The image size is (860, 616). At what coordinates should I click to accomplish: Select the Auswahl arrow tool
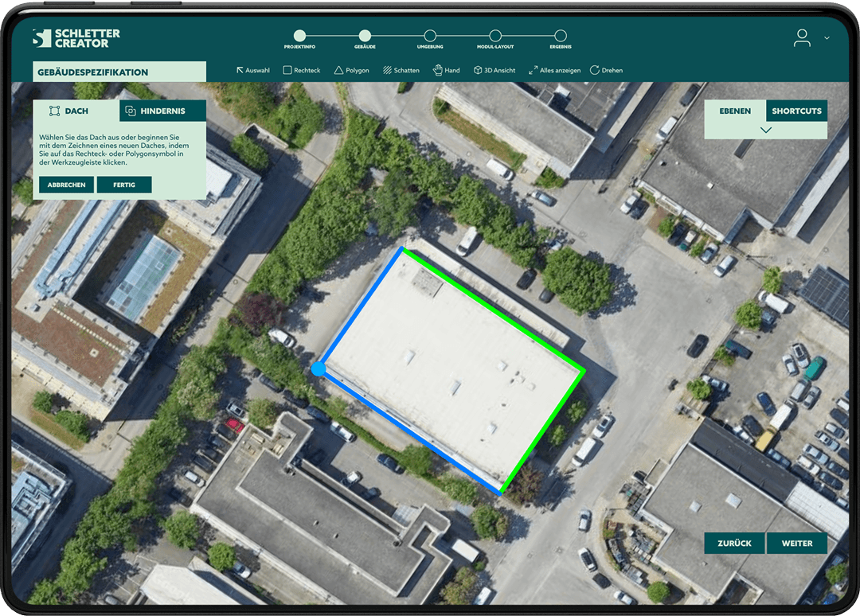point(253,70)
